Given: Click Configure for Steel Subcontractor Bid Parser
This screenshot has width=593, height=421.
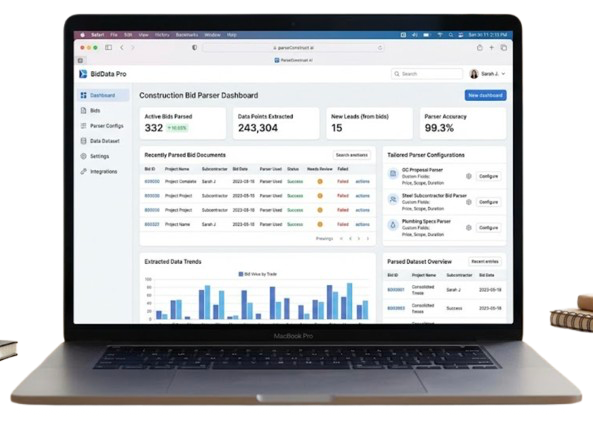Looking at the screenshot, I should 488,202.
